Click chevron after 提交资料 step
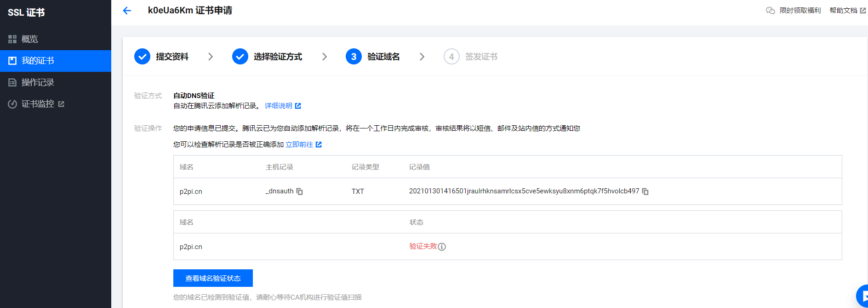868x308 pixels. pyautogui.click(x=211, y=57)
